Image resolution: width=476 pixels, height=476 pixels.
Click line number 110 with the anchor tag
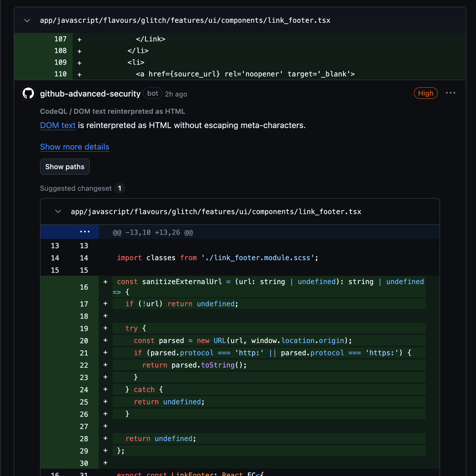click(60, 74)
